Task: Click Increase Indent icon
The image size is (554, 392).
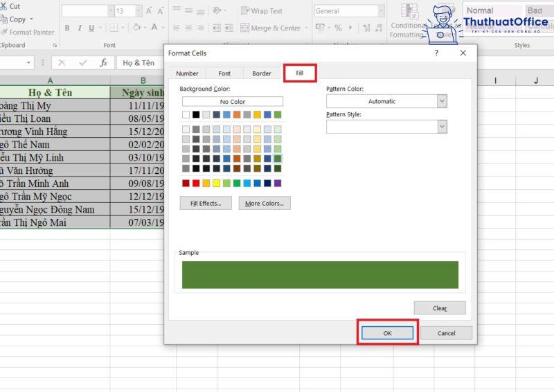Action: pyautogui.click(x=229, y=28)
